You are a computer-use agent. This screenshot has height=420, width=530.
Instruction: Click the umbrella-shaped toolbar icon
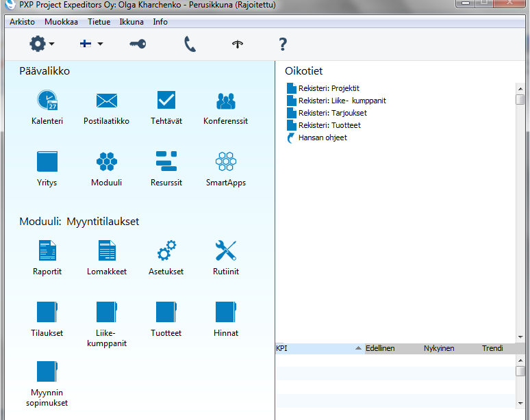[238, 44]
